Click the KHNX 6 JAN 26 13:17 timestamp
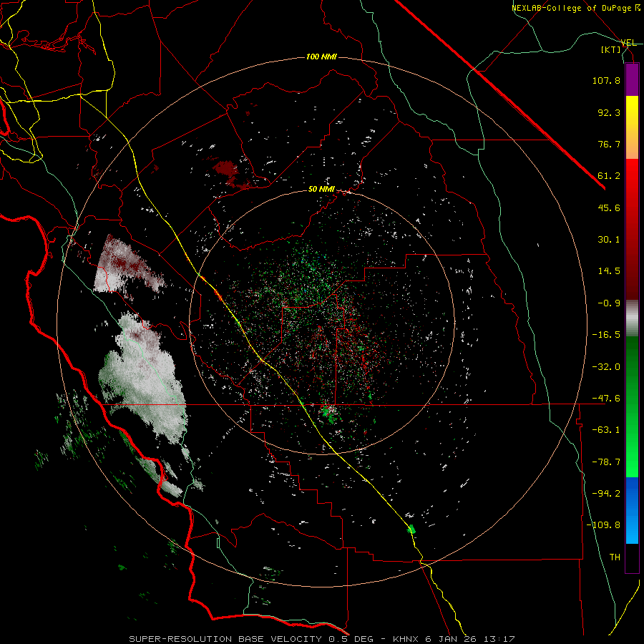Viewport: 644px width, 644px height. point(454,639)
